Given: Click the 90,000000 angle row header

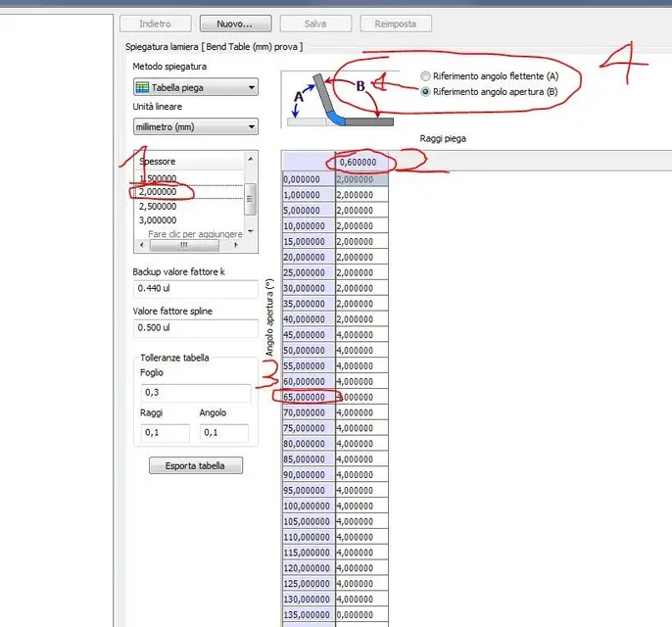Looking at the screenshot, I should (309, 474).
